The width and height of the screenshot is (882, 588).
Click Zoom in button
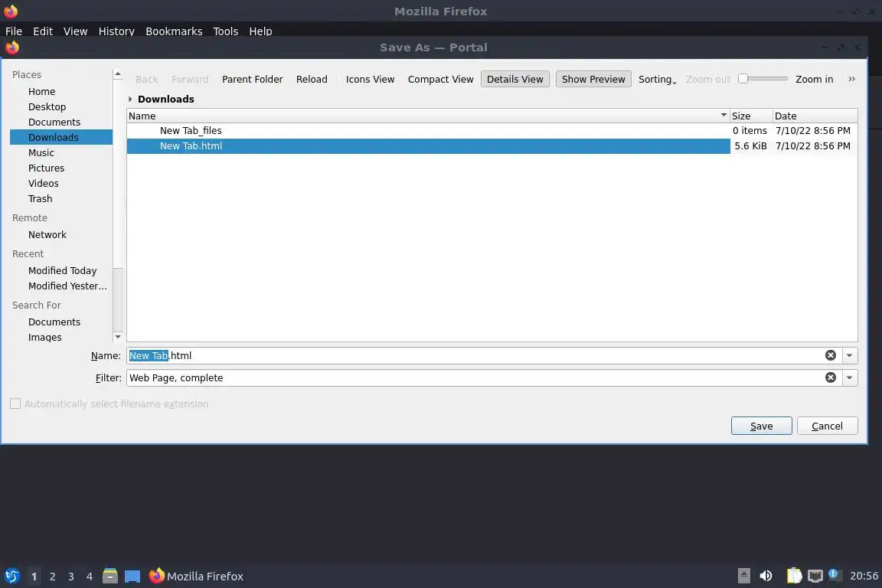point(814,80)
